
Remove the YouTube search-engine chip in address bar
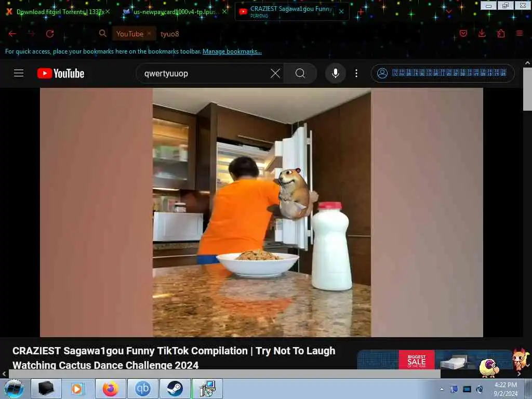pos(149,33)
